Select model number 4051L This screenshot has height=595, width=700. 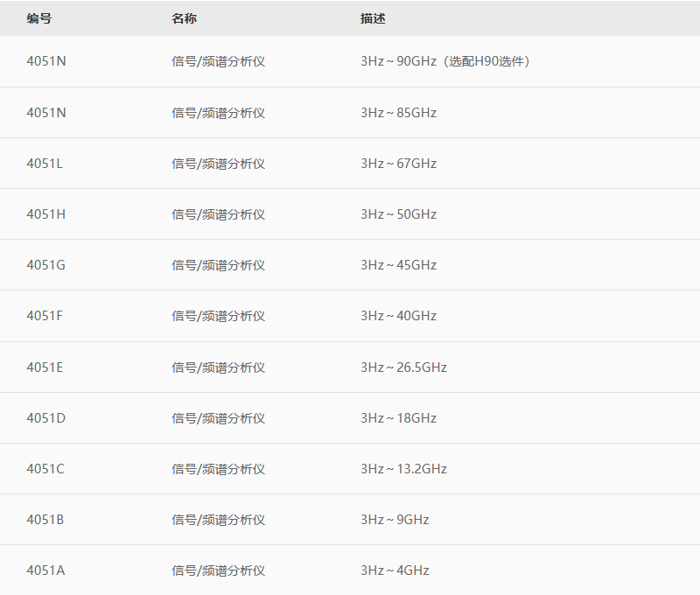tap(45, 164)
